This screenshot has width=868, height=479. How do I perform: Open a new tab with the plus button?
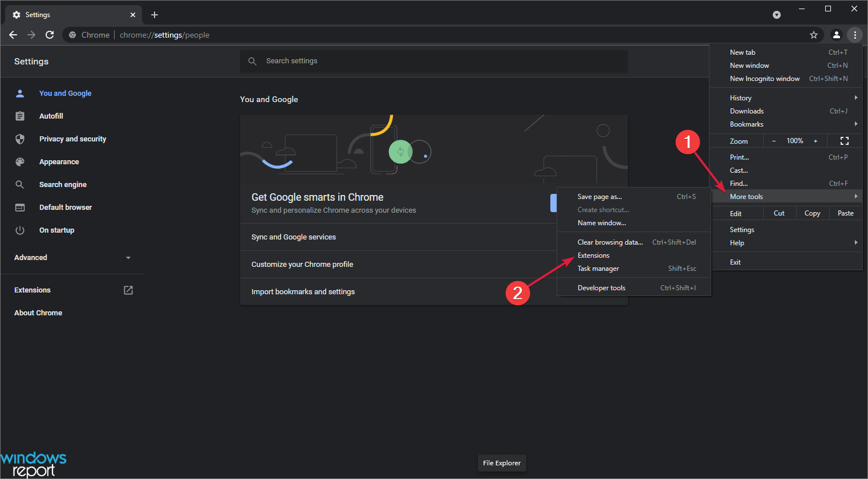[155, 15]
